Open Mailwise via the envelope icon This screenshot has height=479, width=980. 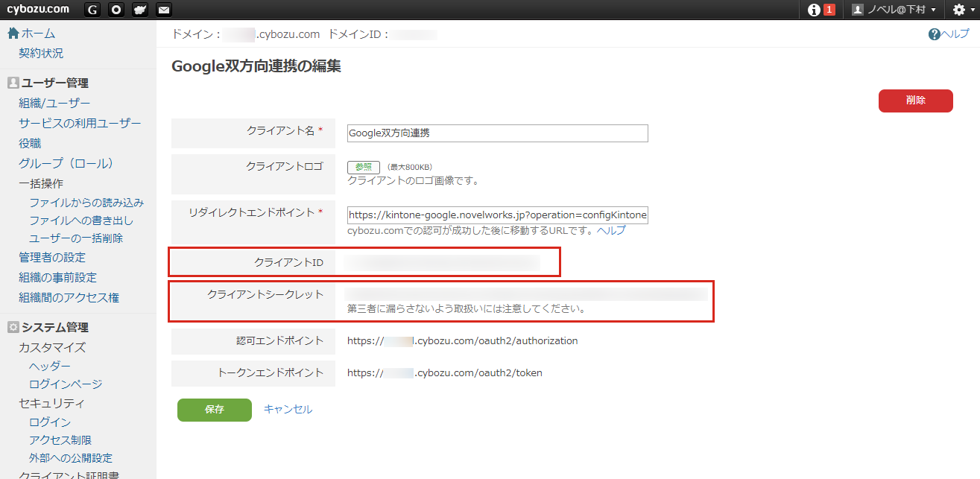click(x=164, y=10)
